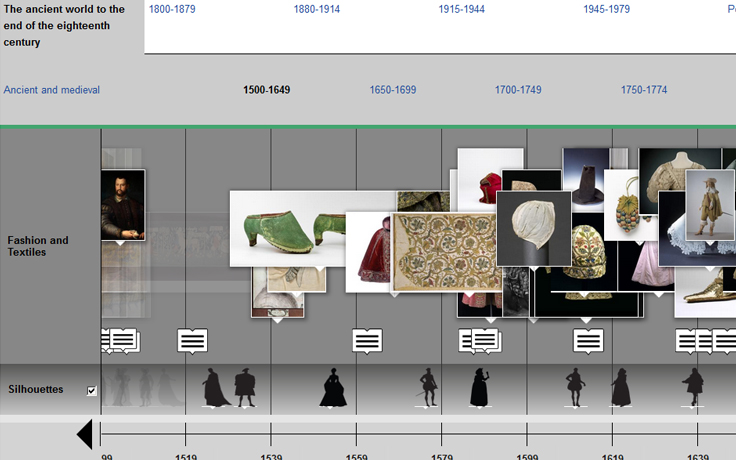
Task: Switch to the 1880-1914 period
Action: click(x=316, y=10)
